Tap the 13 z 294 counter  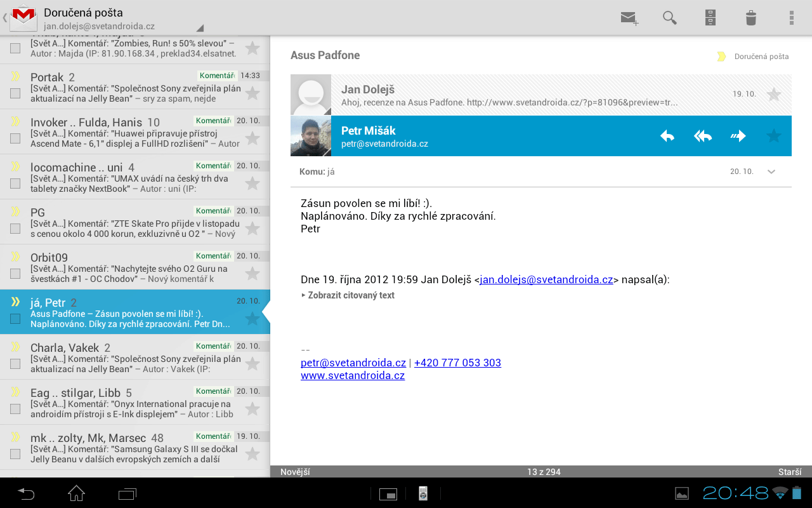[x=544, y=472]
